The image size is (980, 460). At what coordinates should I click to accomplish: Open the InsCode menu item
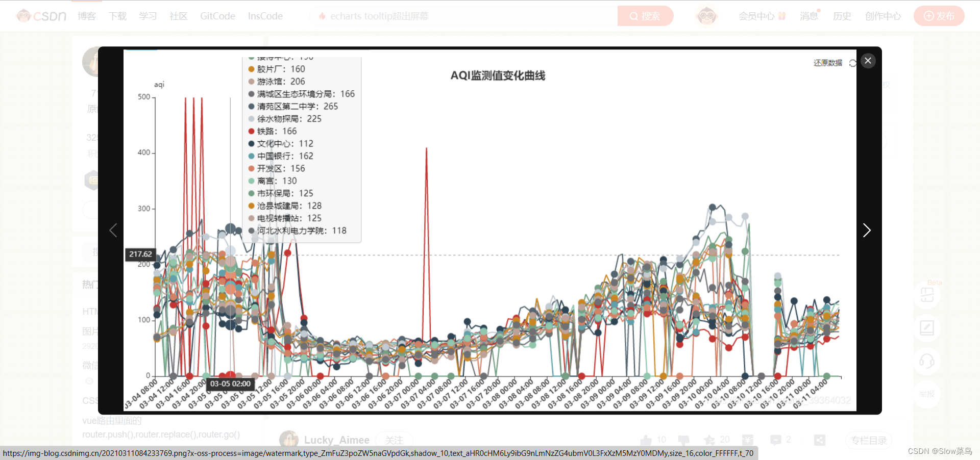(265, 16)
